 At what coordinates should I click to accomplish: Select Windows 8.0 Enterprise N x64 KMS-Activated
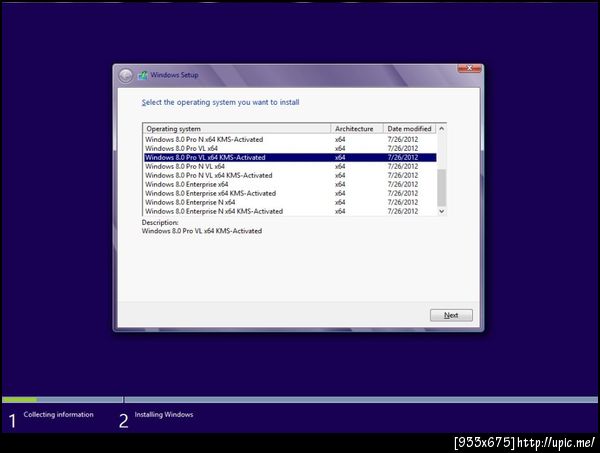(290, 211)
